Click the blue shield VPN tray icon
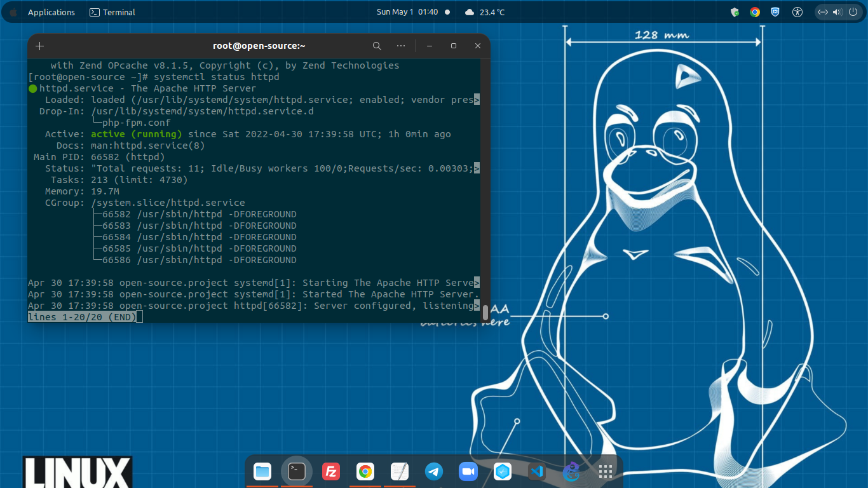The width and height of the screenshot is (868, 488). (x=775, y=12)
